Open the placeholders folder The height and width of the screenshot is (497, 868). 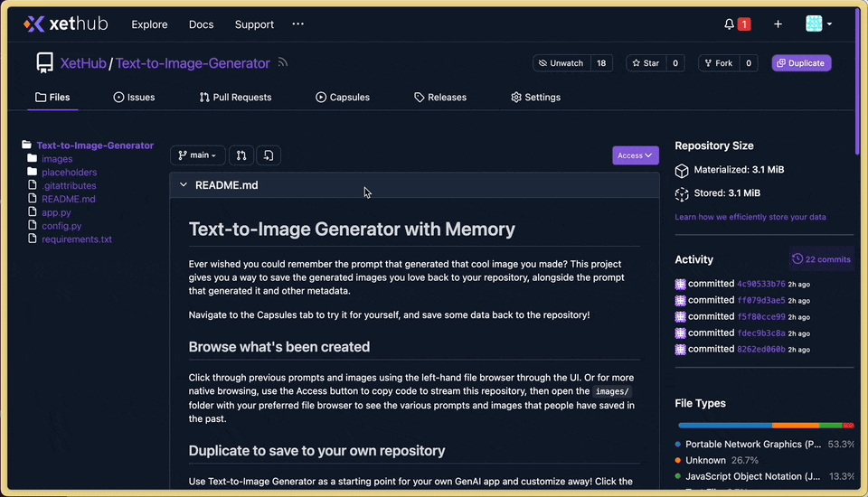(x=70, y=172)
